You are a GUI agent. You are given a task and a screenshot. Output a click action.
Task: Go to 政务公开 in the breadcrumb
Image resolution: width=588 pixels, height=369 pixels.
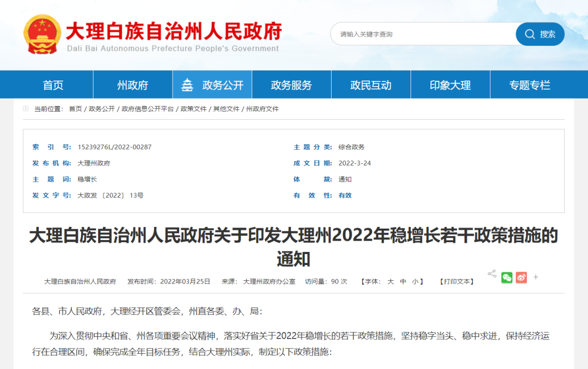pyautogui.click(x=102, y=109)
